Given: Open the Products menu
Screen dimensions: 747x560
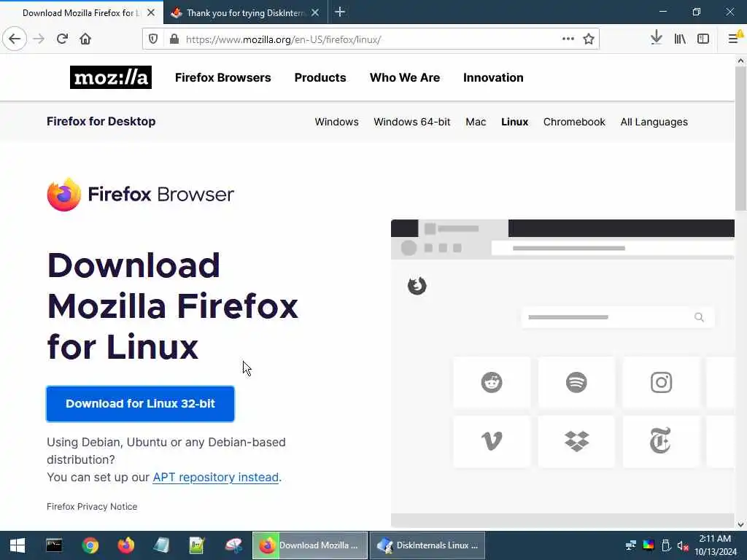Looking at the screenshot, I should 320,77.
